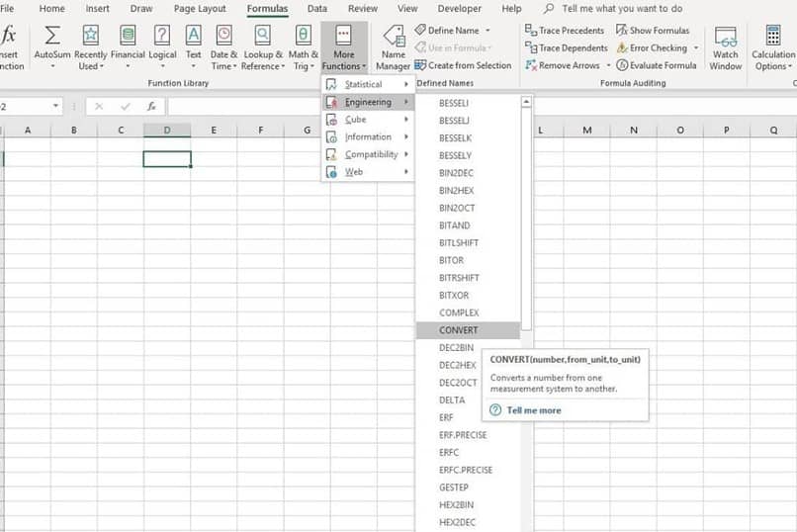Open the Help tab
Viewport: 797px width, 532px height.
pyautogui.click(x=511, y=9)
